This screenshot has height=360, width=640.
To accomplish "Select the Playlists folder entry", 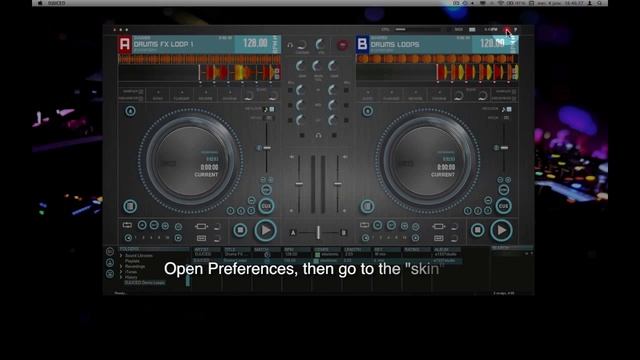I will [x=133, y=261].
